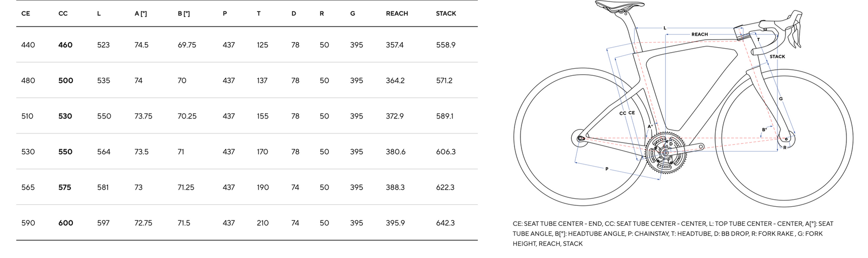Select the bold 600 size cell

pyautogui.click(x=66, y=223)
